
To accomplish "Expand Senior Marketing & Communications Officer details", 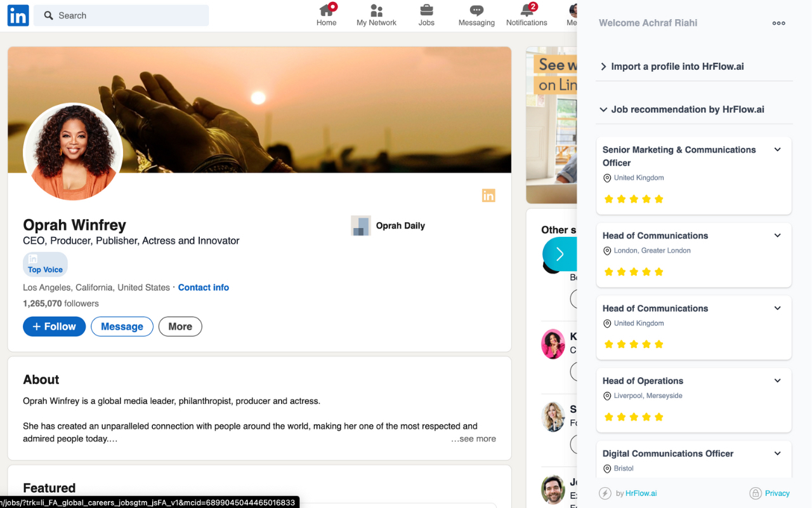I will 777,149.
